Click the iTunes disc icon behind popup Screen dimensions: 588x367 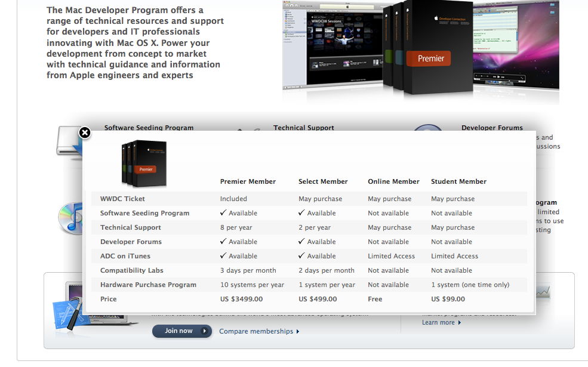[x=70, y=218]
